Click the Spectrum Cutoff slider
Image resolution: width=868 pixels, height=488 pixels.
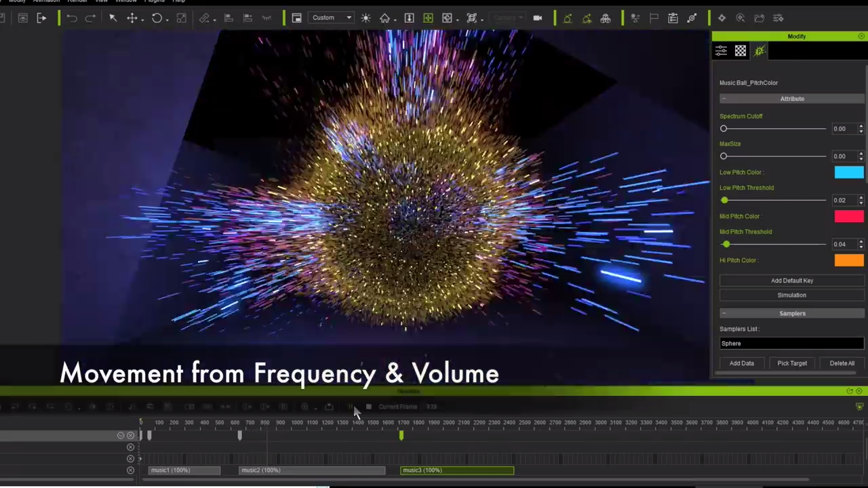click(773, 129)
